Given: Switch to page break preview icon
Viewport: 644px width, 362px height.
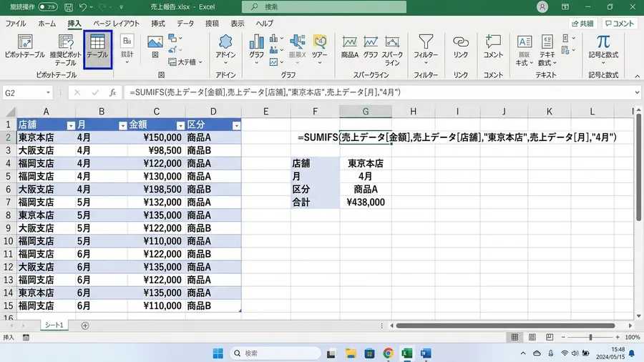Looking at the screenshot, I should click(550, 338).
